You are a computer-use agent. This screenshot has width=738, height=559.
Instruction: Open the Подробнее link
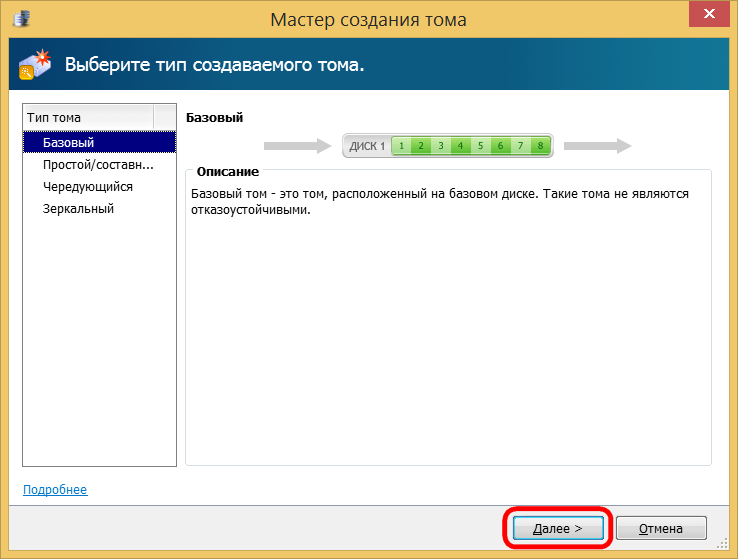[x=54, y=490]
